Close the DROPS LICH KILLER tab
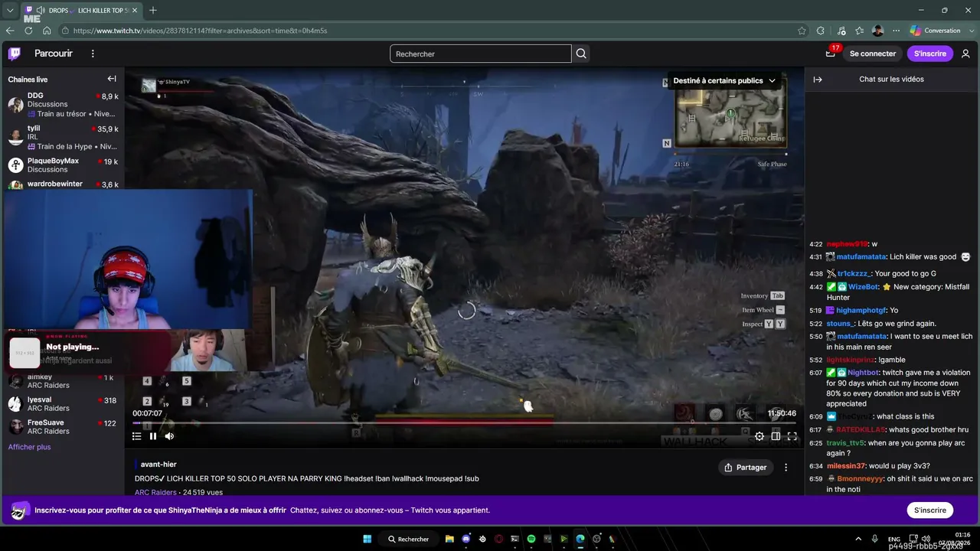Image resolution: width=980 pixels, height=551 pixels. (x=135, y=11)
